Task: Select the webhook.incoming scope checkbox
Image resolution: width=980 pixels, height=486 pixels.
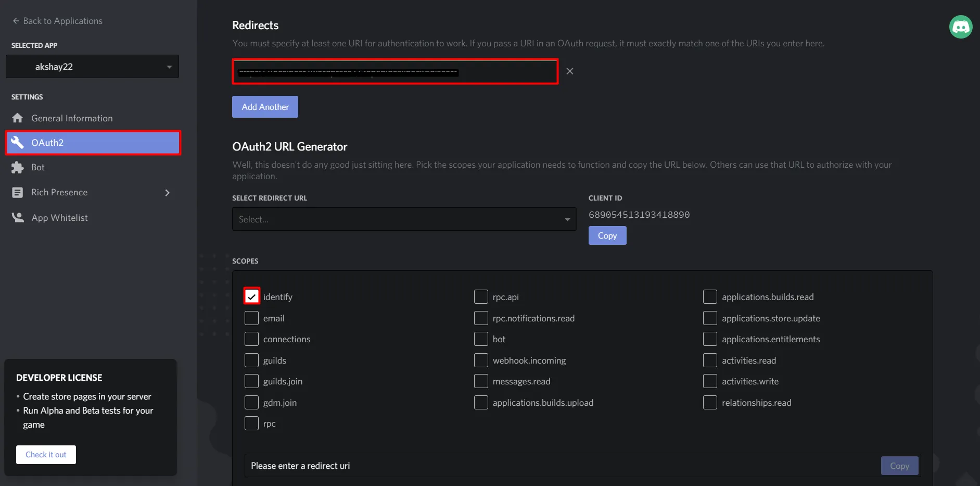Action: point(481,360)
